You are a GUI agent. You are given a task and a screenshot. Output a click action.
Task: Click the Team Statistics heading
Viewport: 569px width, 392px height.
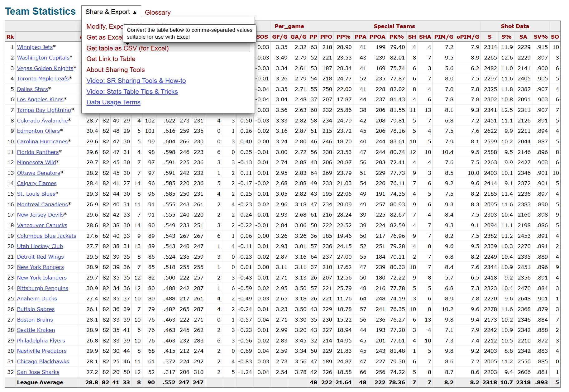[40, 12]
